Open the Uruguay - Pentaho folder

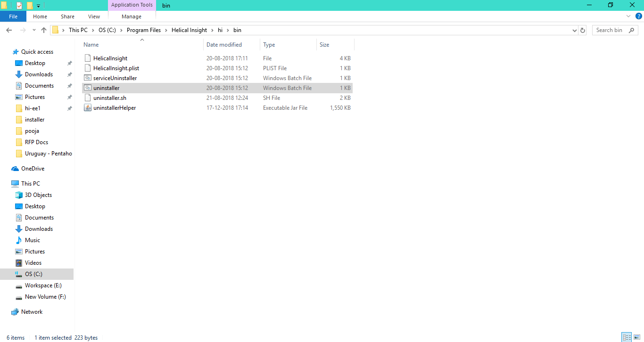(48, 154)
